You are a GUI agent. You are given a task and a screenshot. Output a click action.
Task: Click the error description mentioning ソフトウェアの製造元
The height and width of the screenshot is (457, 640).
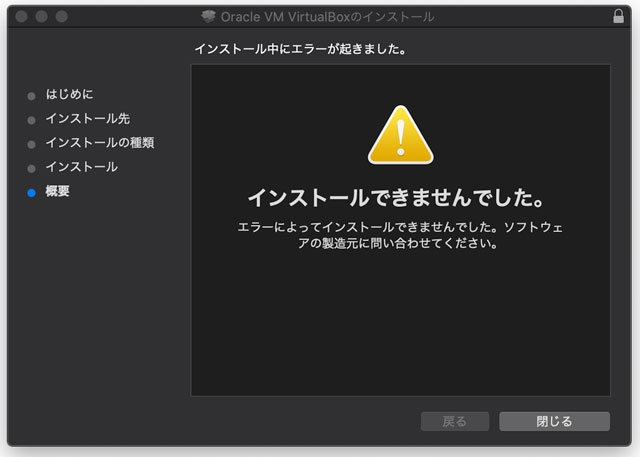click(x=400, y=235)
